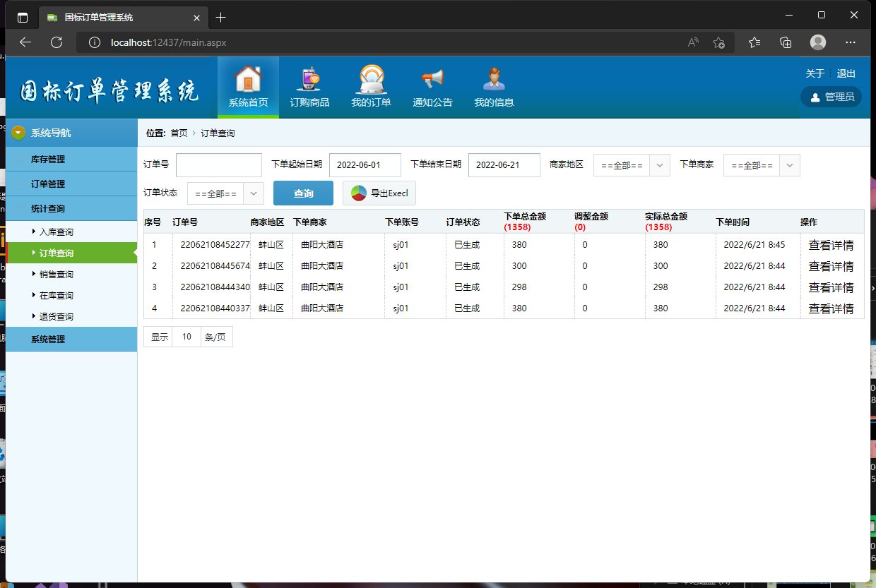Click the 系统导航 round arrow icon
The width and height of the screenshot is (876, 588).
(18, 133)
